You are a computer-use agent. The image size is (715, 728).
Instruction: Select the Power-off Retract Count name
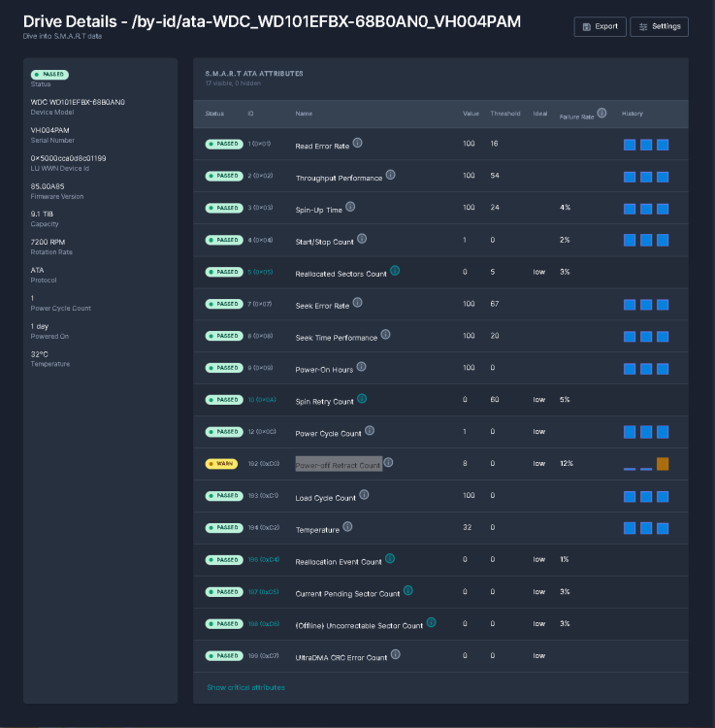[x=338, y=465]
